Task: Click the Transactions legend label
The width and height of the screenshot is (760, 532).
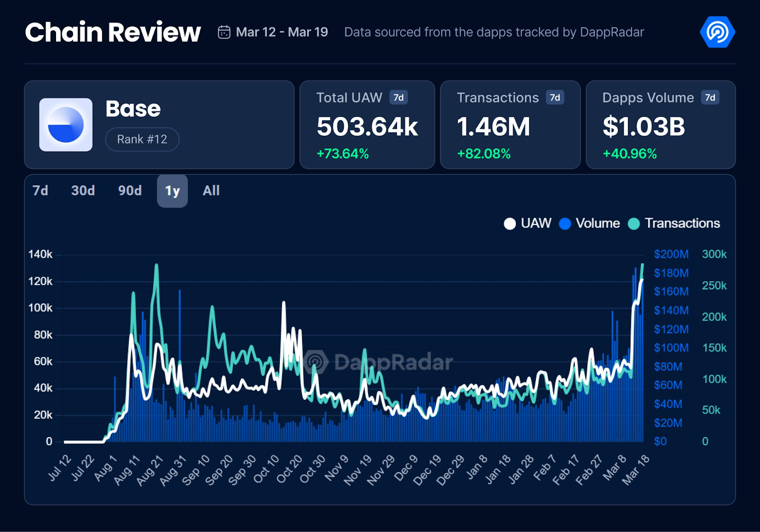Action: point(682,223)
